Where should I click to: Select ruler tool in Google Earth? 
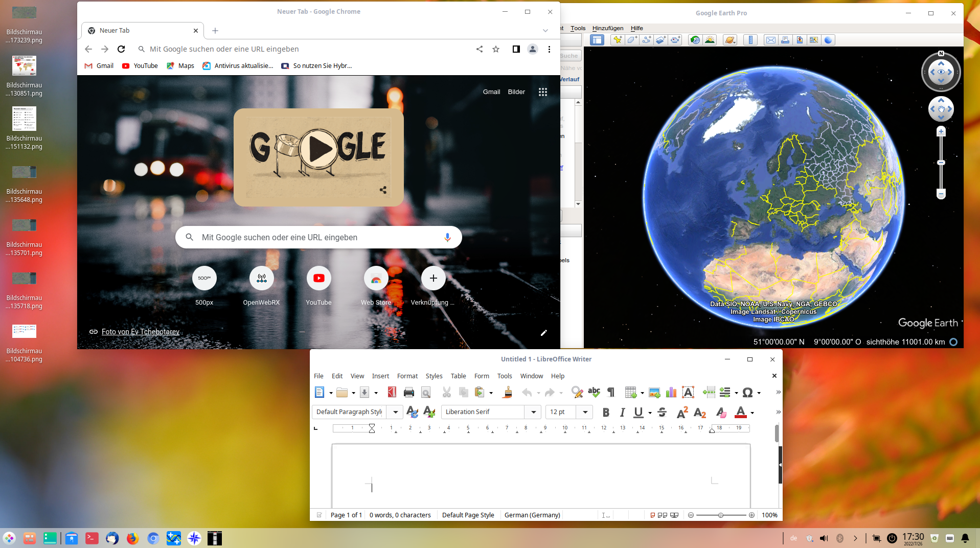pyautogui.click(x=750, y=40)
